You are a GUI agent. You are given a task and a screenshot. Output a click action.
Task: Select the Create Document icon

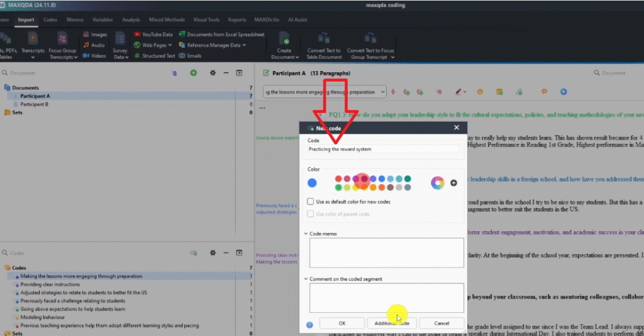click(x=284, y=38)
